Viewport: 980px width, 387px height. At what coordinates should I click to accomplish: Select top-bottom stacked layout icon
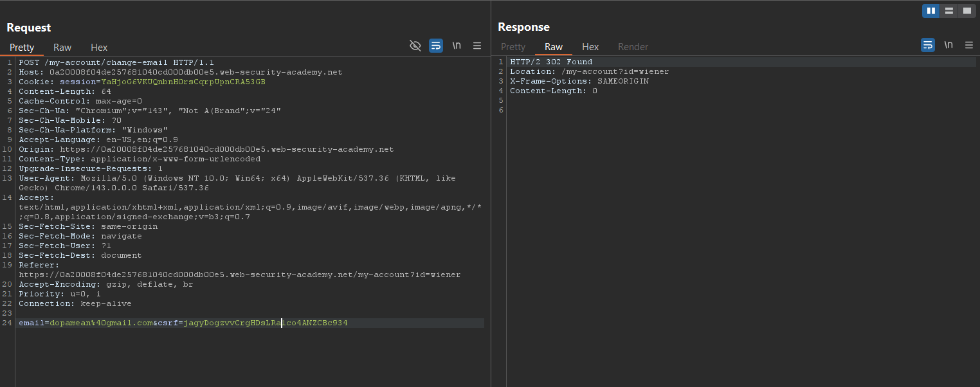pos(948,11)
